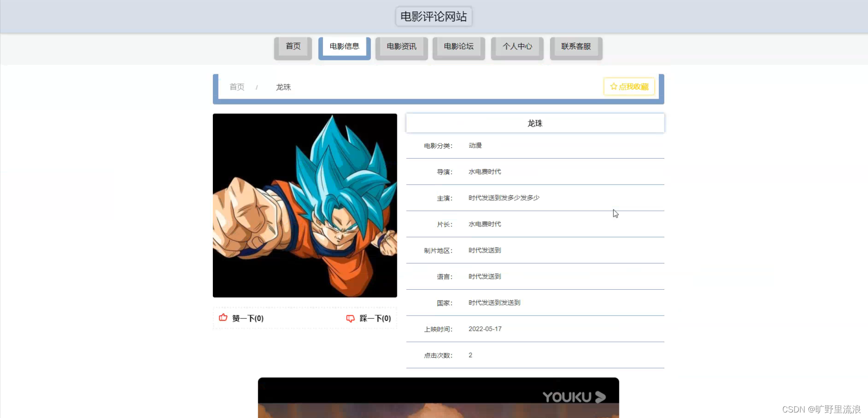Click the 赞一下(0) label

click(248, 318)
